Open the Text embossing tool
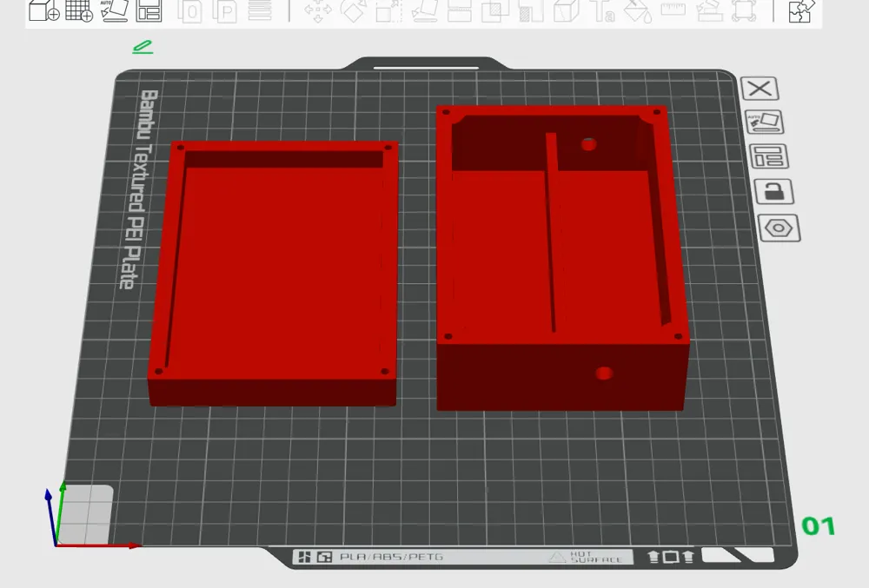869x588 pixels. 600,12
